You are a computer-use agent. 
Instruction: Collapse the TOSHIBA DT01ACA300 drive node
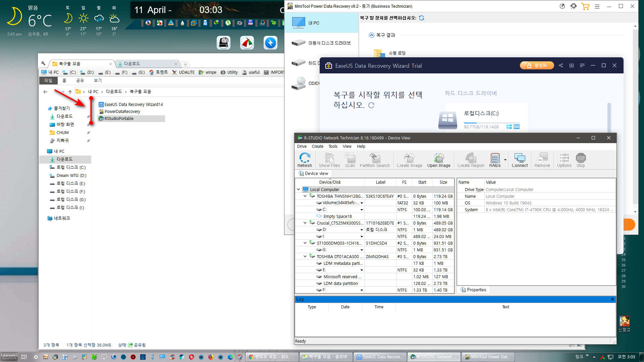pos(305,256)
